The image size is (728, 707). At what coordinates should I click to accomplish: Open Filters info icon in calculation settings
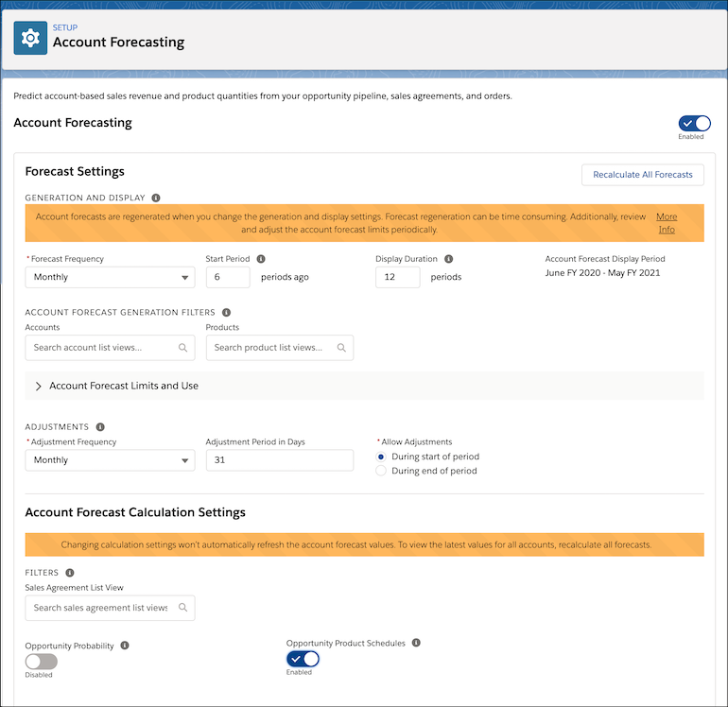[70, 573]
